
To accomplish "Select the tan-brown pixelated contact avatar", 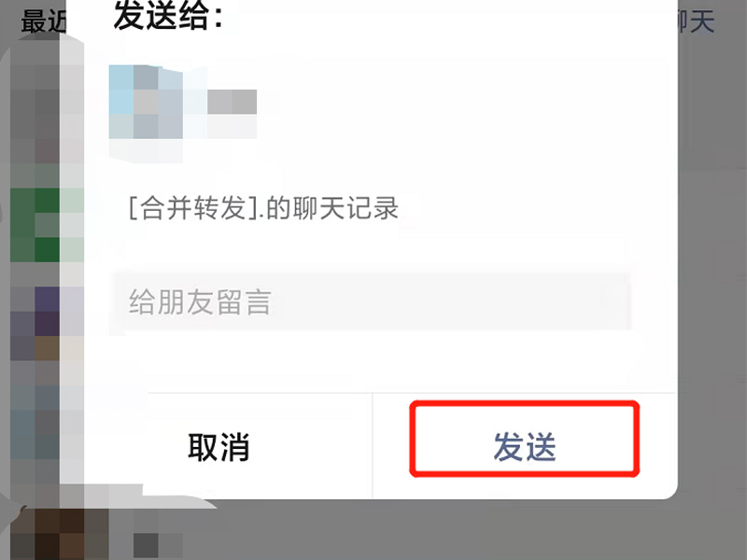I will coord(47,348).
